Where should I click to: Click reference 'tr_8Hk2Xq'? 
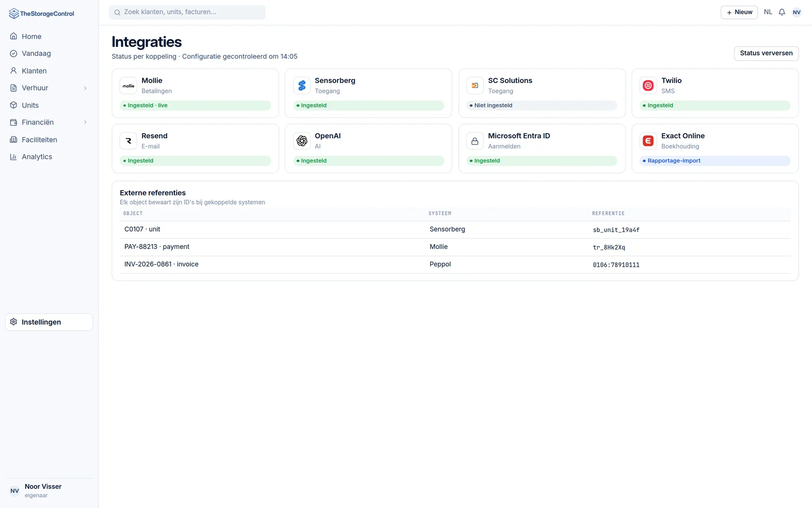609,247
